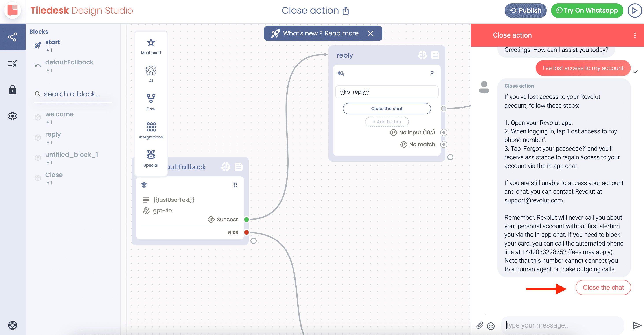Click the defaultFallback block output connector

click(253, 241)
